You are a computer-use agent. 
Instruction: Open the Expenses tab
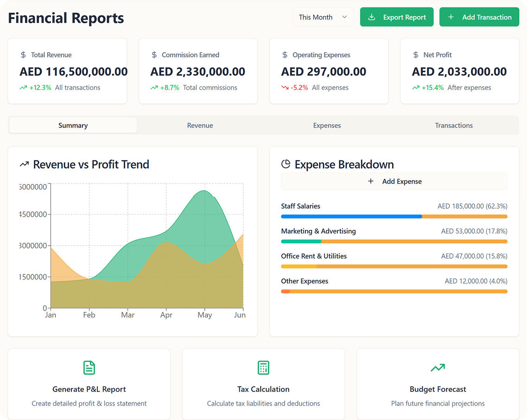click(327, 126)
